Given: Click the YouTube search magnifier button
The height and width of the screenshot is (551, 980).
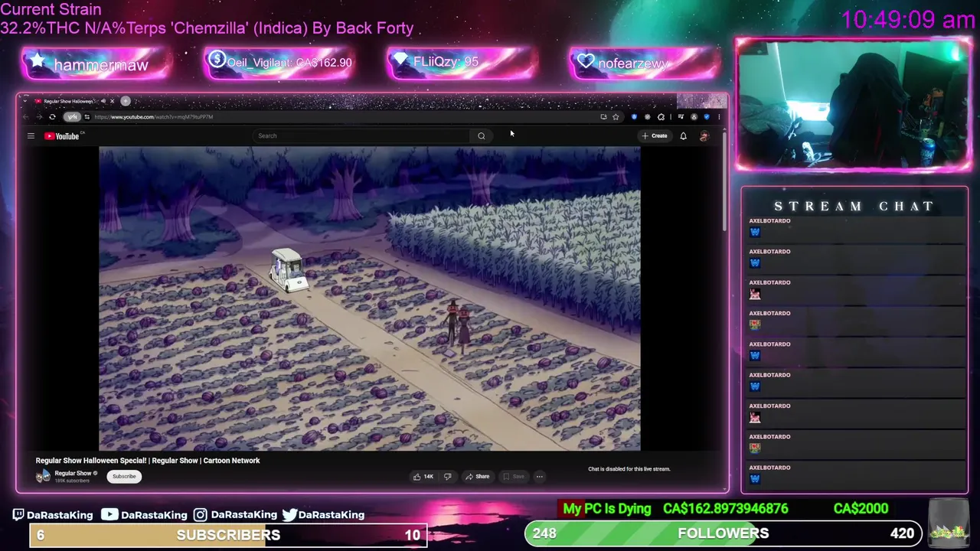Looking at the screenshot, I should click(481, 136).
